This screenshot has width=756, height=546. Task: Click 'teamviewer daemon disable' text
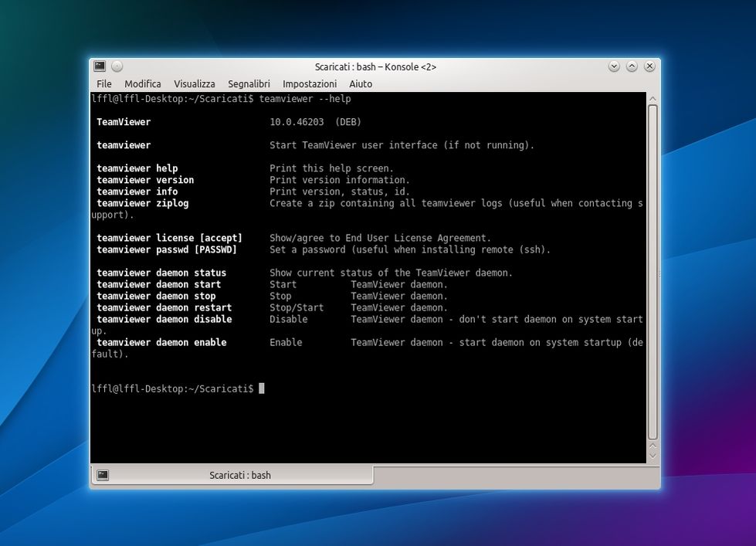pos(164,319)
